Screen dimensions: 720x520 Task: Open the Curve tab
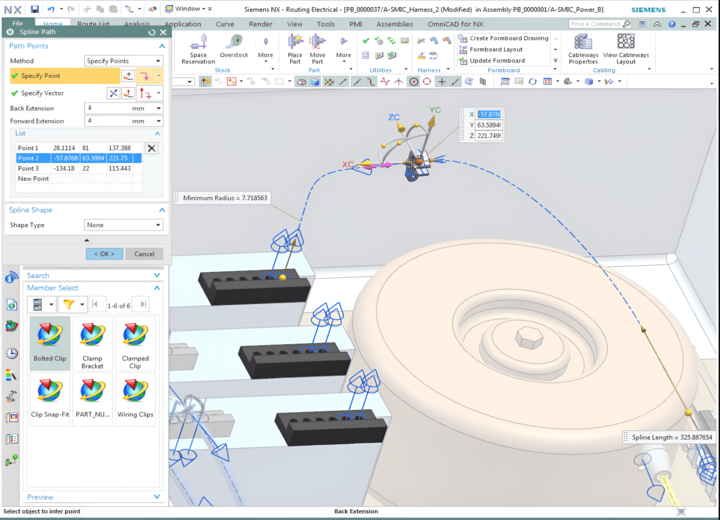point(225,24)
